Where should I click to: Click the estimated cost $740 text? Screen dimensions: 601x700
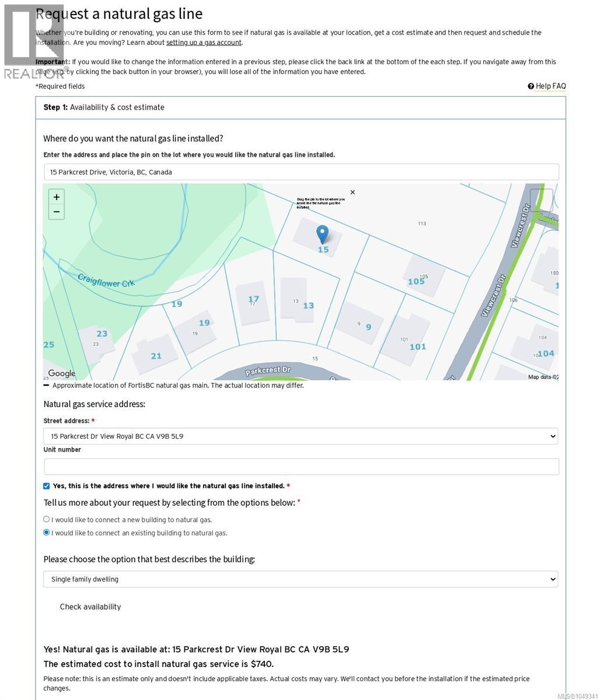(159, 664)
